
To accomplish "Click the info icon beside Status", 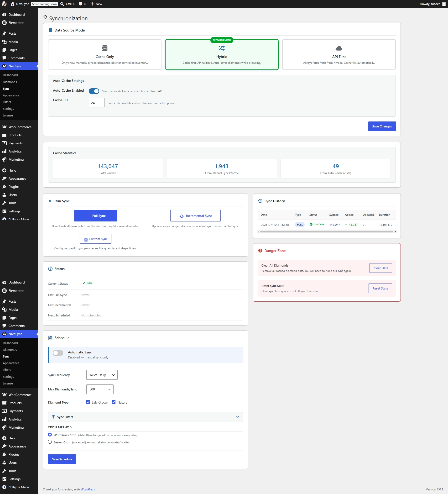I will point(51,269).
